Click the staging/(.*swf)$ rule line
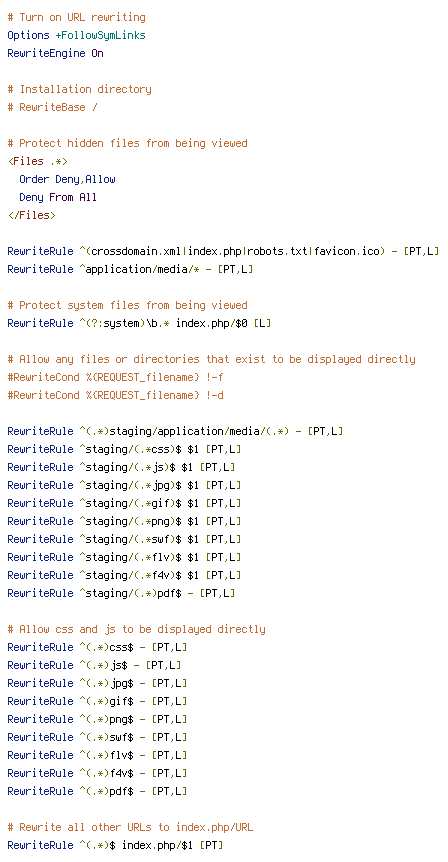448x862 pixels. click(124, 539)
